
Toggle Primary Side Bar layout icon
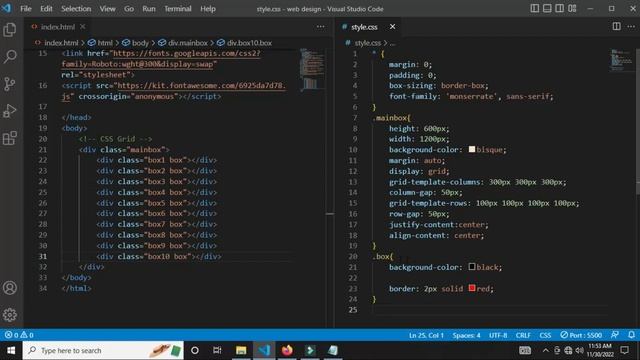[534, 9]
